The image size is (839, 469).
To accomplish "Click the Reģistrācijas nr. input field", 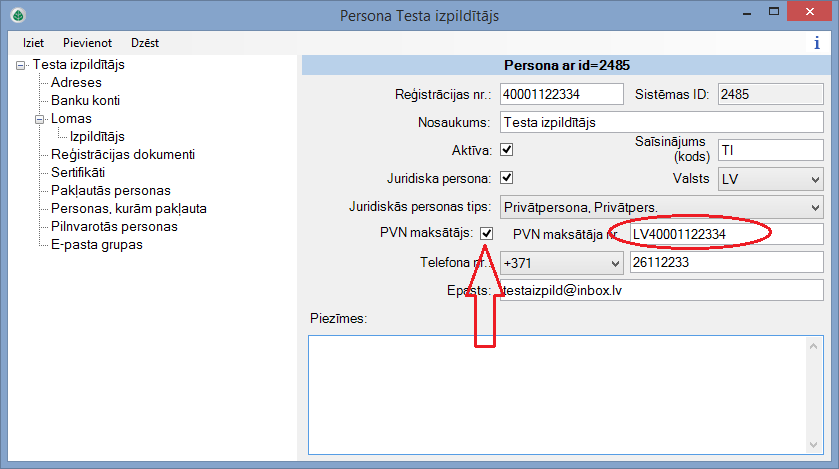I will [x=561, y=94].
